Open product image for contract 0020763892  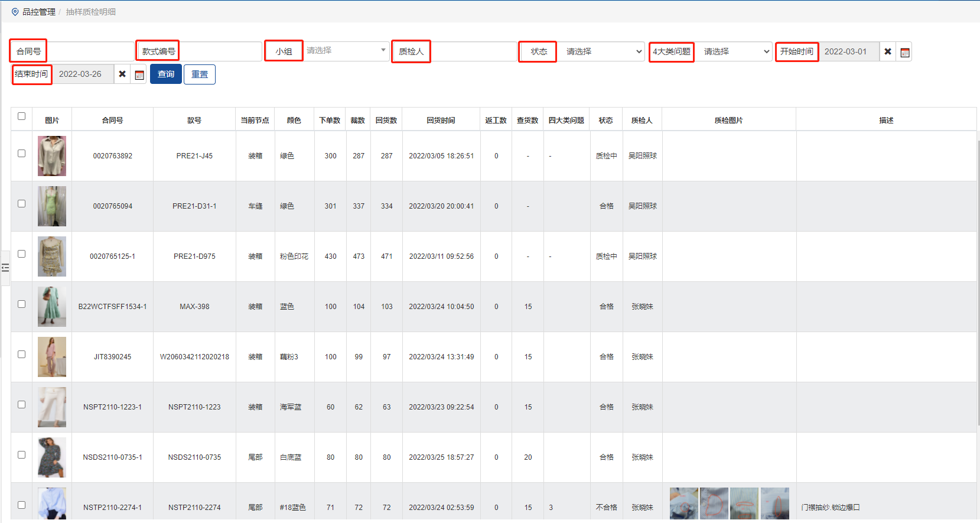click(x=52, y=156)
